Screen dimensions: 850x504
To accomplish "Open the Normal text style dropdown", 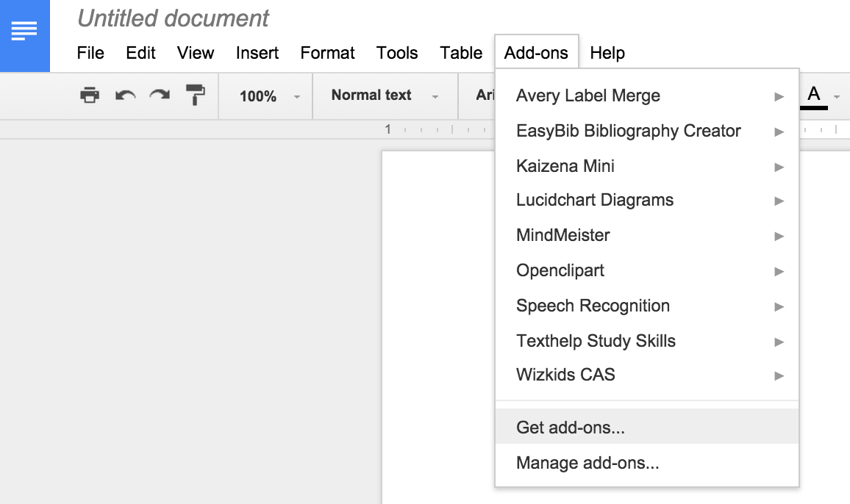I will point(385,96).
